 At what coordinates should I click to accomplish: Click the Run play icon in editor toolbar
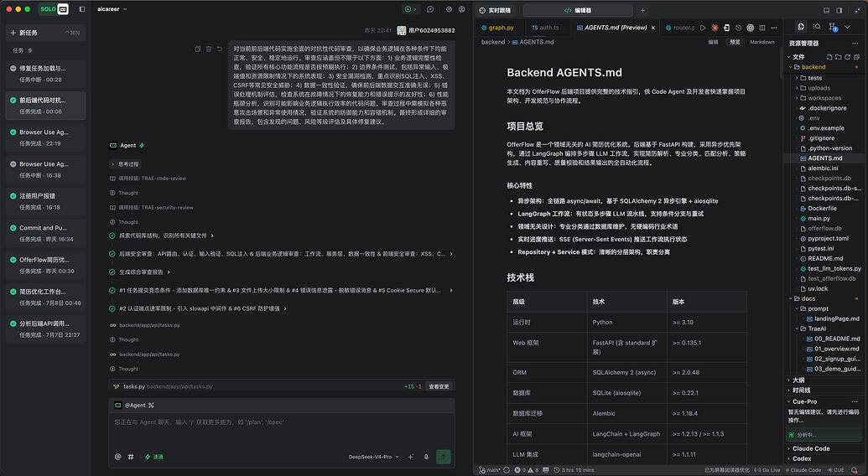[703, 28]
